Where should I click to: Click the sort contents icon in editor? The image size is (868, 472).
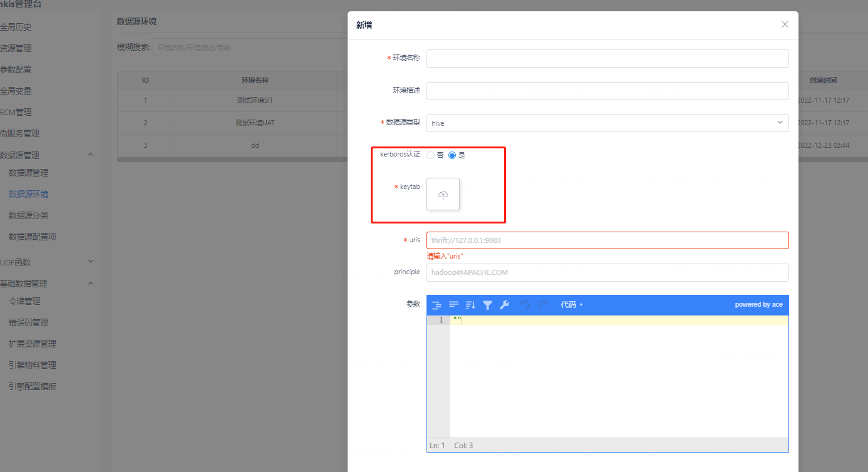coord(471,305)
